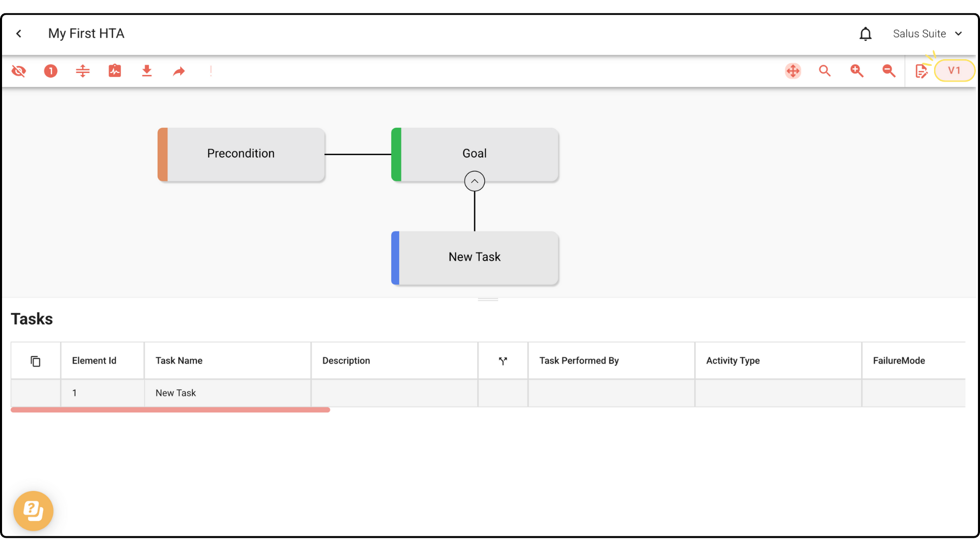Open the edit notes document icon

coord(921,71)
